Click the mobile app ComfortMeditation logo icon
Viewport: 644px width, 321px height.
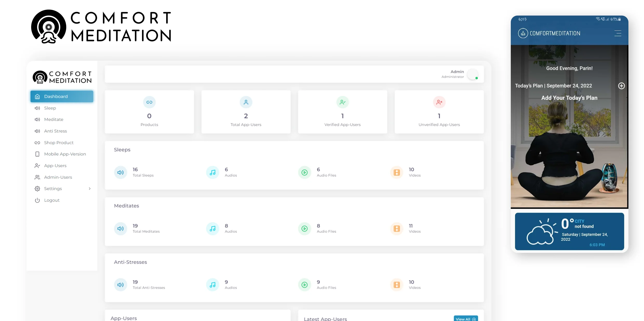click(523, 33)
